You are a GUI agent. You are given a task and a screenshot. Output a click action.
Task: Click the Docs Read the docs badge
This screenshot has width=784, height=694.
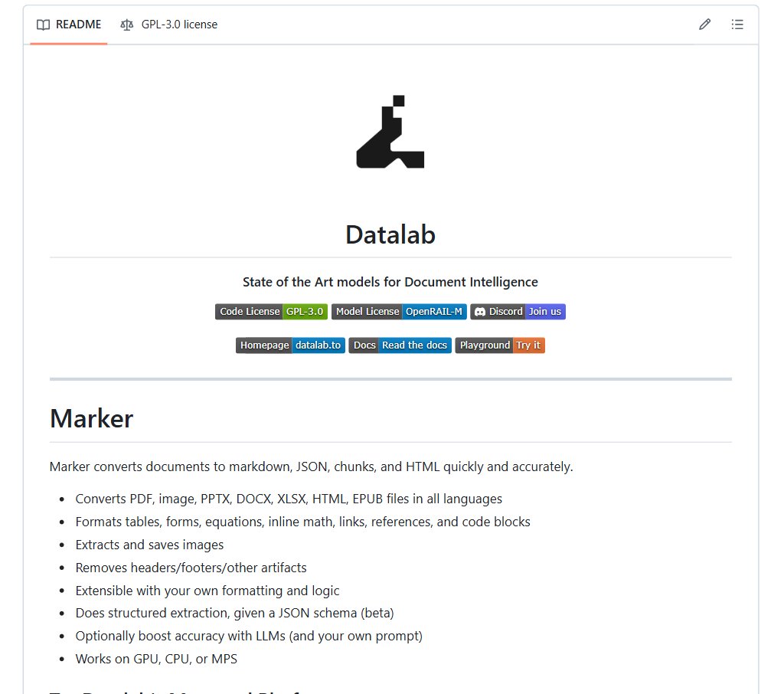tap(400, 345)
